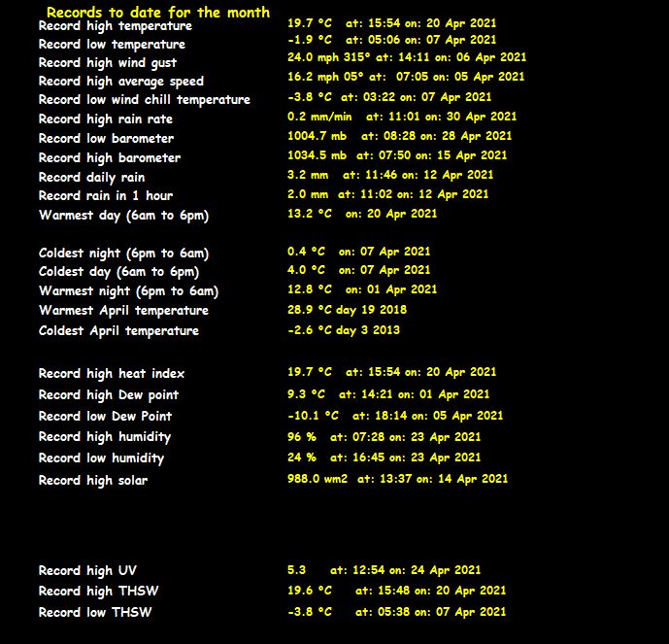Select 'Warmest day (6am to 6pm)' label
669x644 pixels.
coord(123,216)
